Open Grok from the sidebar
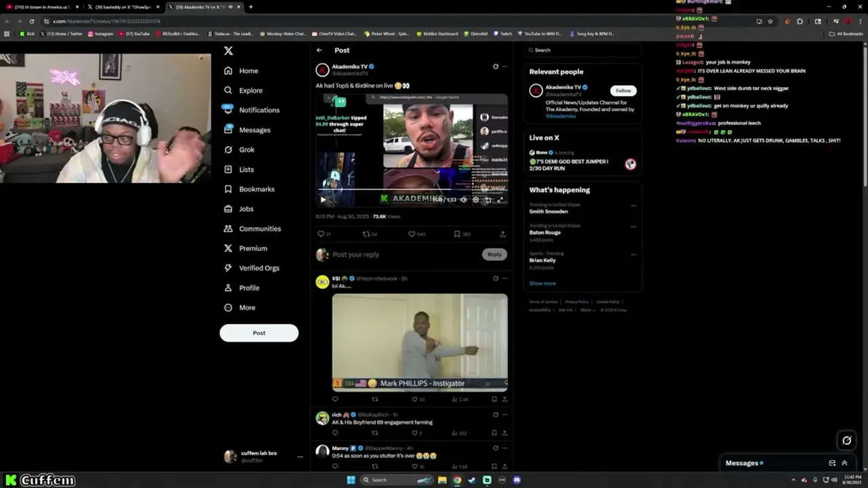Image resolution: width=868 pixels, height=488 pixels. (239, 149)
